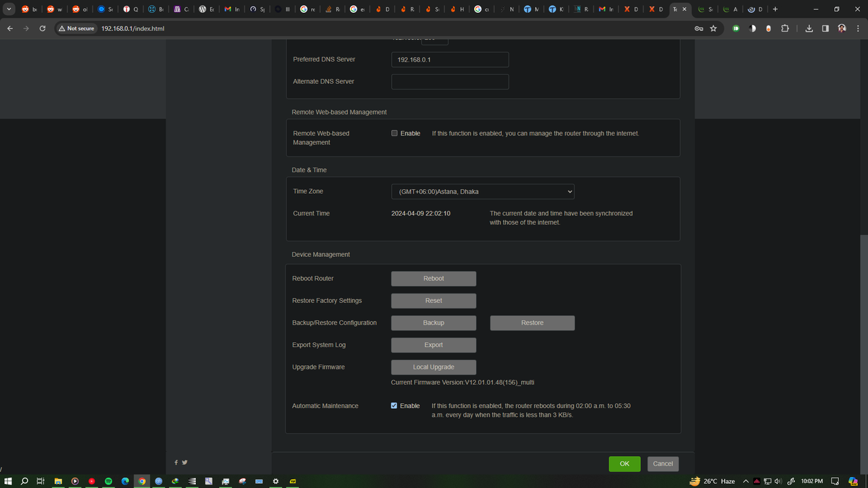The height and width of the screenshot is (488, 868).
Task: Click the Restore configuration button
Action: 532,323
